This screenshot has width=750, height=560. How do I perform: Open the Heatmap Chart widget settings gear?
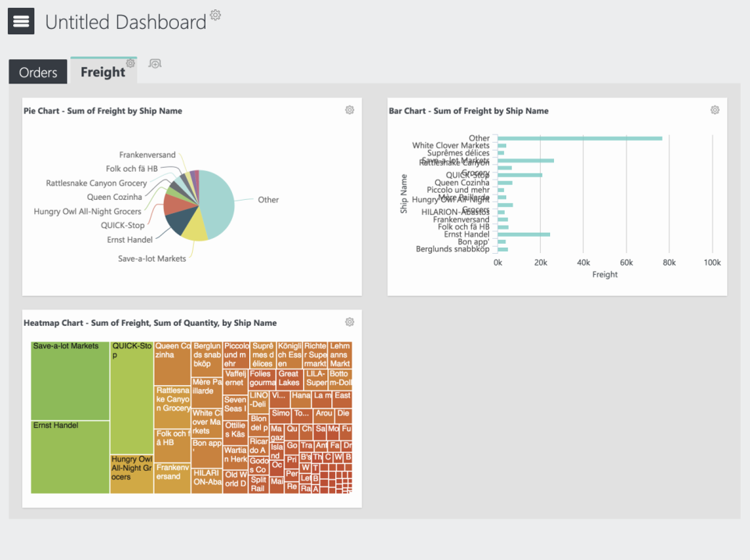(x=349, y=322)
